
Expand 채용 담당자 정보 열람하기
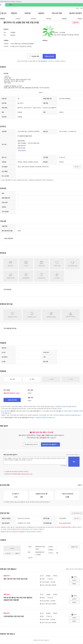click(50, 444)
